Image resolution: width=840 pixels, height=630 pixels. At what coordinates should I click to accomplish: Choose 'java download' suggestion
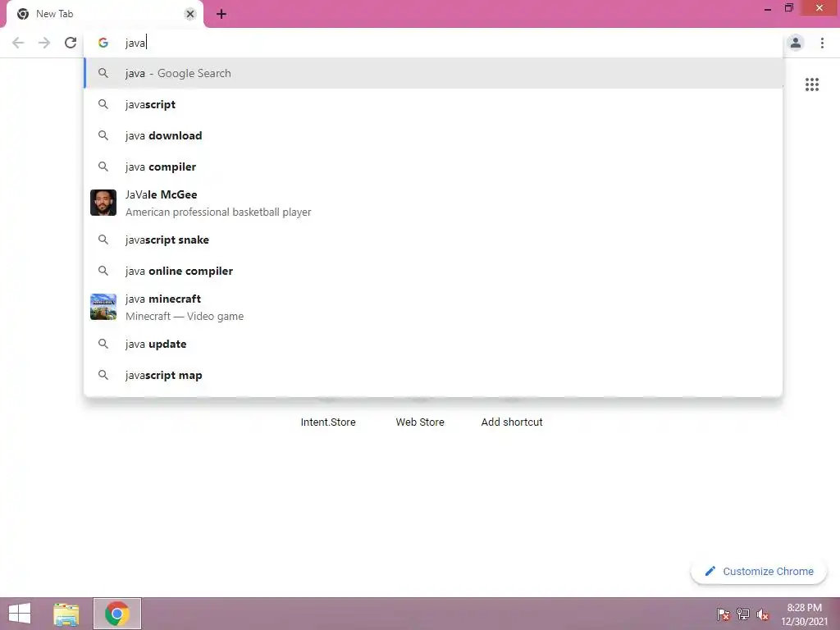[433, 135]
